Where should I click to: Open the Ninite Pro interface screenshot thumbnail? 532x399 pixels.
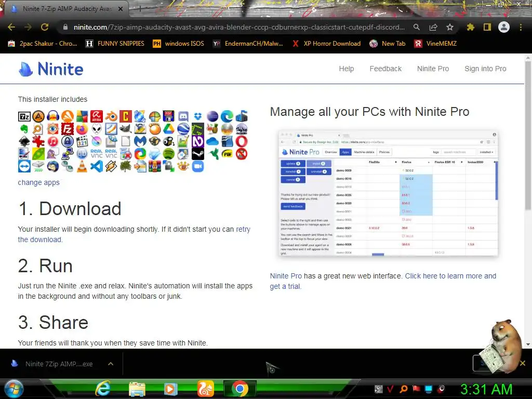click(388, 193)
